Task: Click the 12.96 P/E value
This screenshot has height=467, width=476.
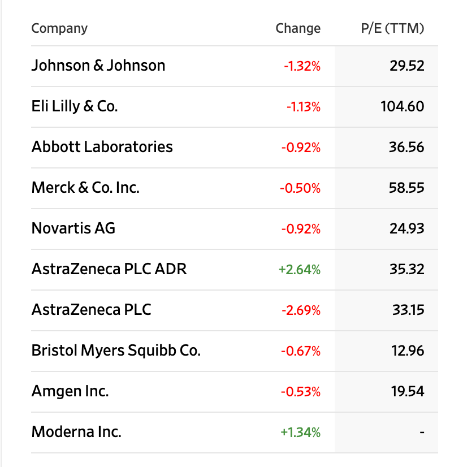Action: 407,351
